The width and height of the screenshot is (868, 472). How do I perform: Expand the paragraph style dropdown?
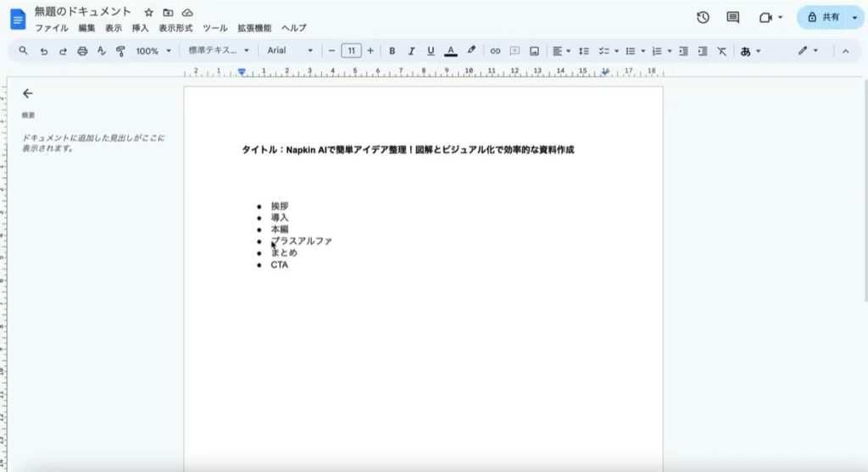click(219, 51)
